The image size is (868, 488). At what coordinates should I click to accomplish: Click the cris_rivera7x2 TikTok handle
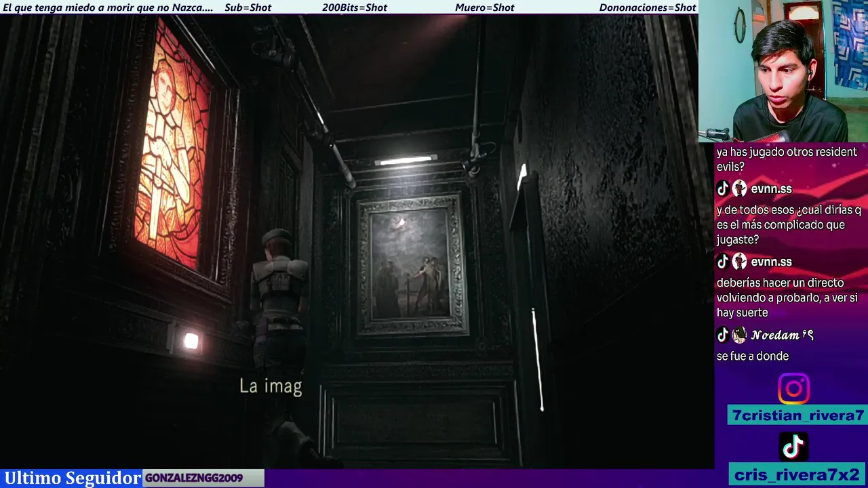[797, 474]
